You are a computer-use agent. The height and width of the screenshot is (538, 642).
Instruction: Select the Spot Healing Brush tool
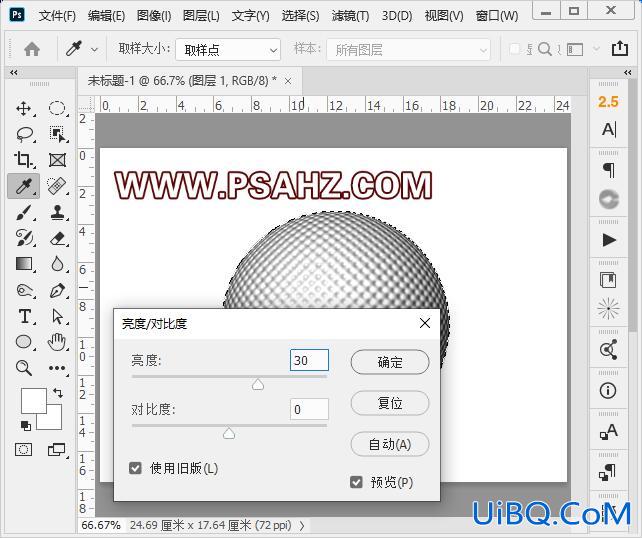pyautogui.click(x=57, y=186)
